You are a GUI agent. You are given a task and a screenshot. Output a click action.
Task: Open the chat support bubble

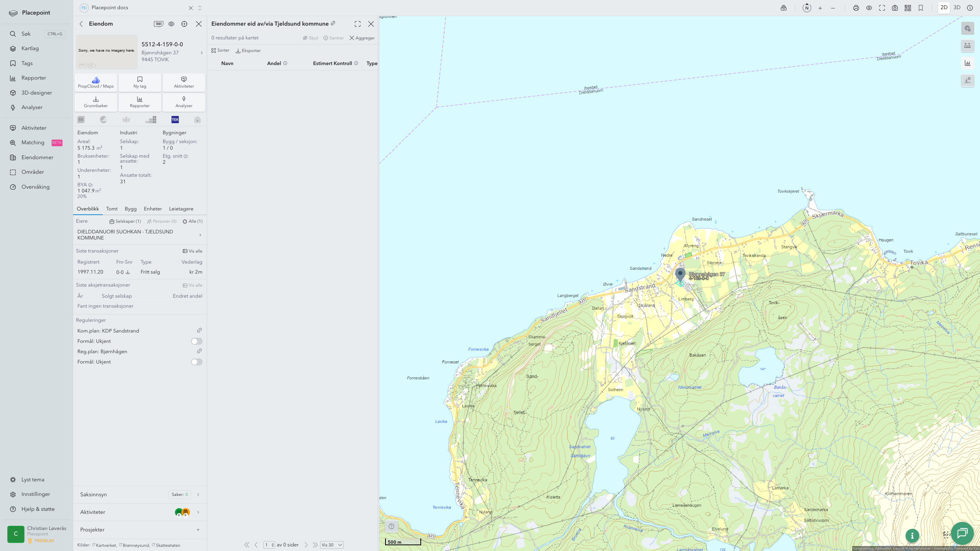pyautogui.click(x=962, y=533)
